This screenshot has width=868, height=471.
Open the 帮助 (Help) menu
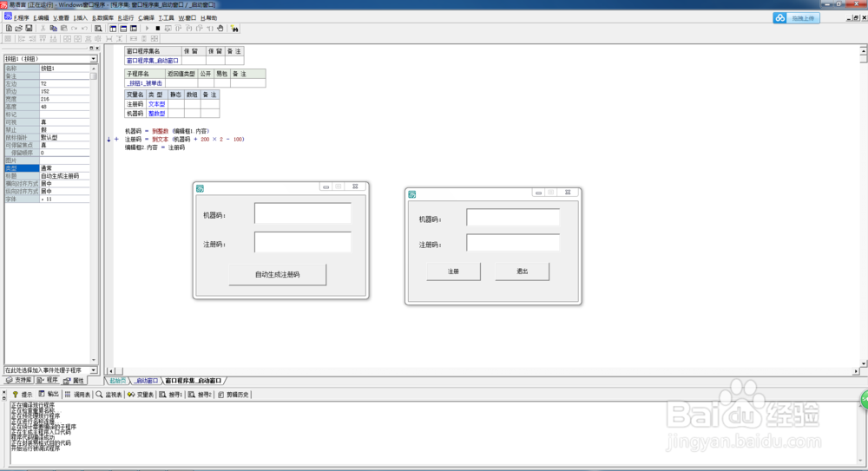click(208, 18)
